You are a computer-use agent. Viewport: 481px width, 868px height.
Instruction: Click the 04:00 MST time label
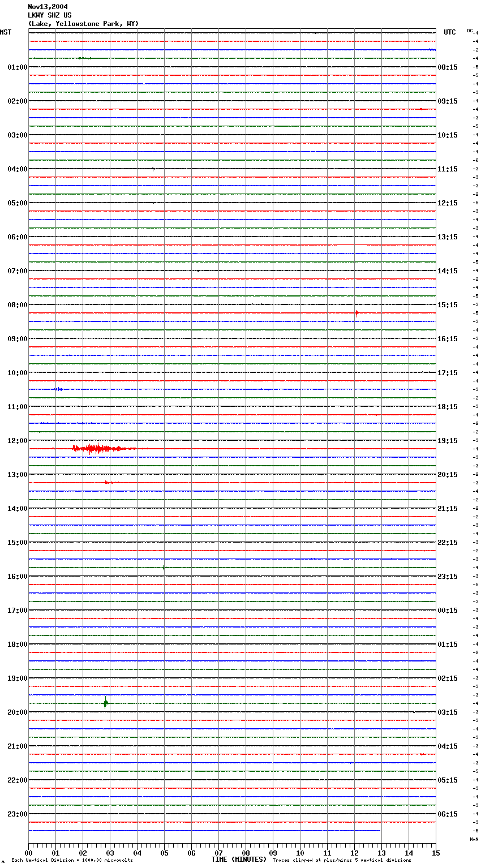17,169
